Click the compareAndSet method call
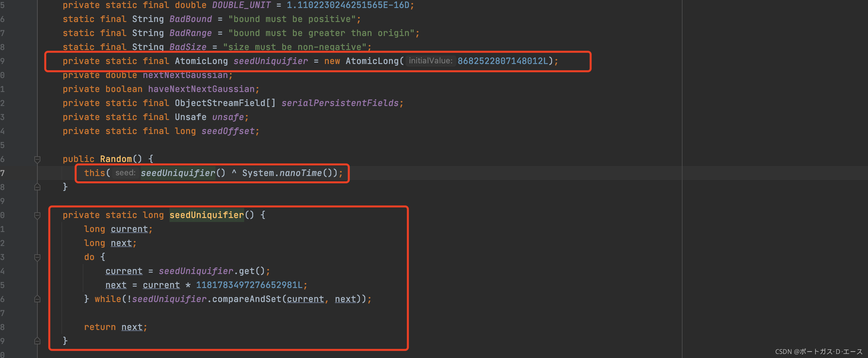 246,299
